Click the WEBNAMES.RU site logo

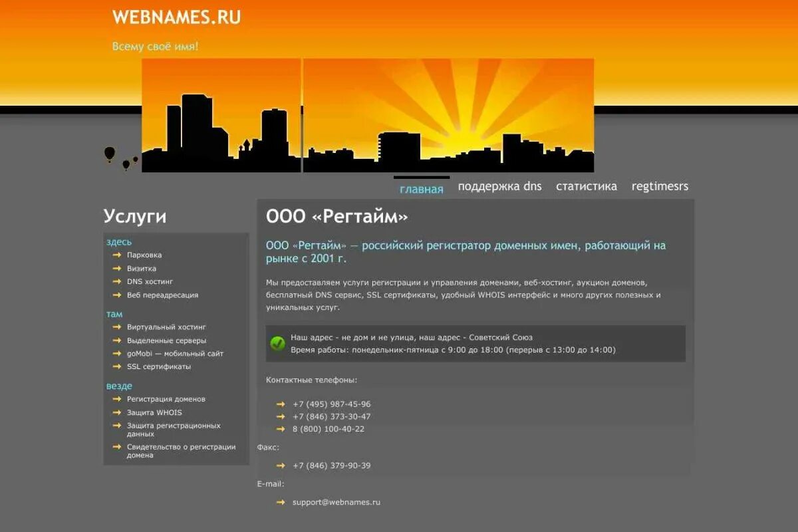click(176, 17)
